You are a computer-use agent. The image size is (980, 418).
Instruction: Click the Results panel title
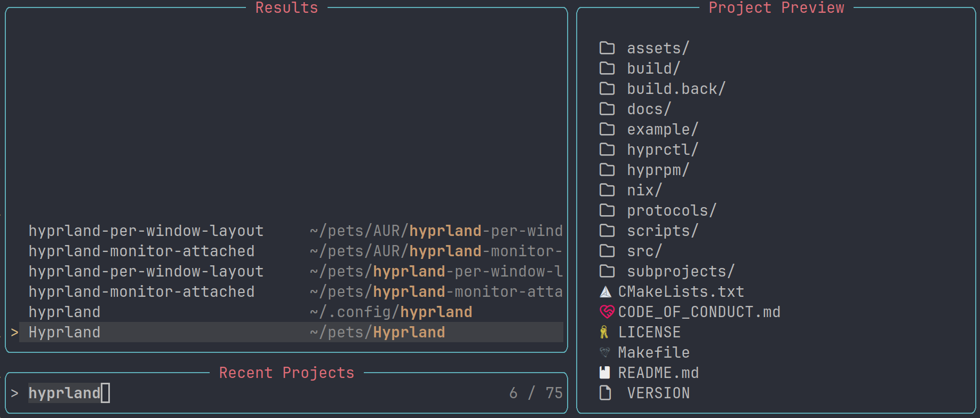click(286, 7)
